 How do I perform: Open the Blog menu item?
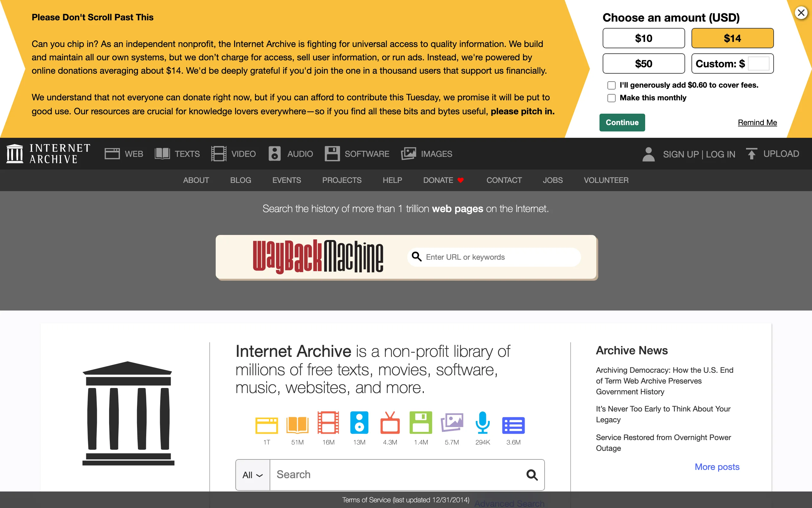[x=240, y=180]
